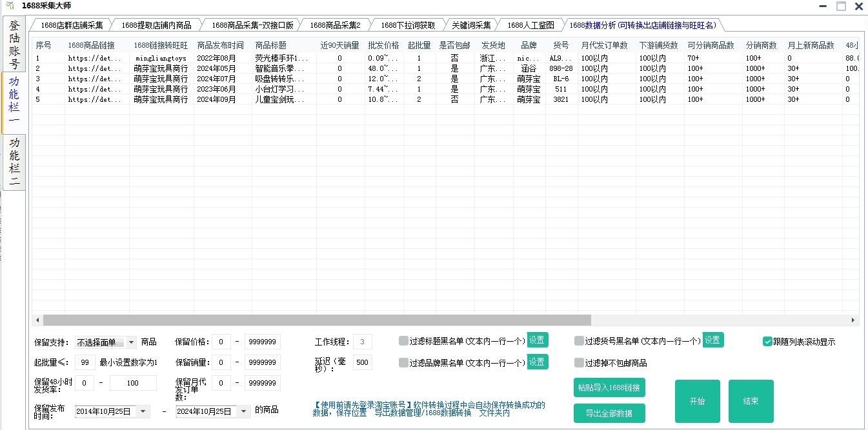Enable 过滤标题黑名单 checkbox
The image size is (868, 430).
tap(403, 341)
